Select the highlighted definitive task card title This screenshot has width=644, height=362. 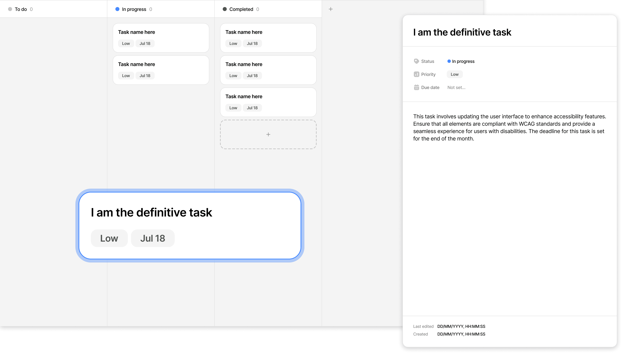pyautogui.click(x=151, y=212)
